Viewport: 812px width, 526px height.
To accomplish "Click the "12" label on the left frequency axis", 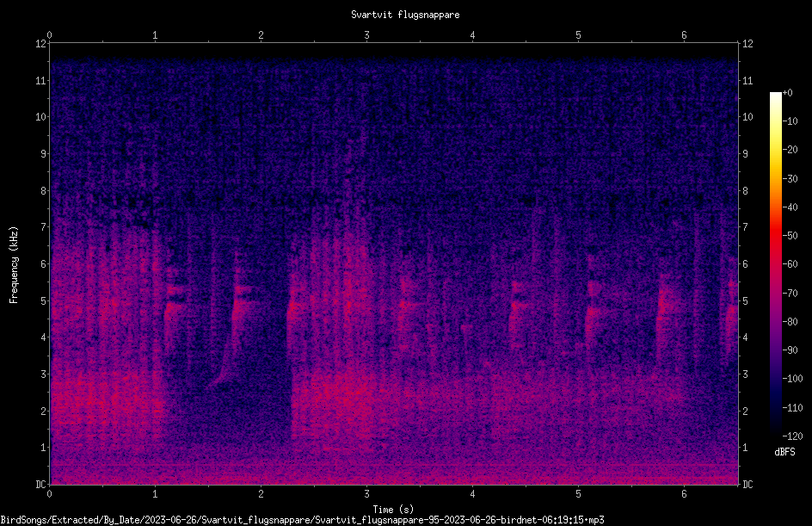I will (41, 44).
